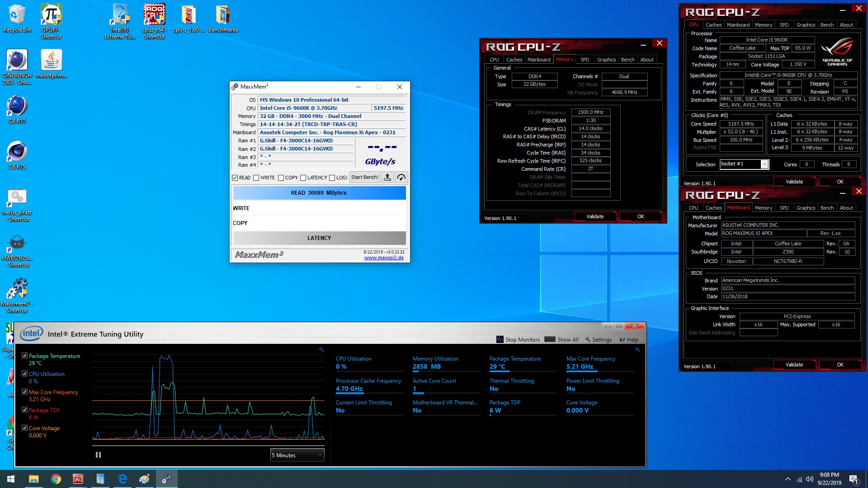Show hidden system tray icons
This screenshot has width=868, height=488.
tap(788, 479)
